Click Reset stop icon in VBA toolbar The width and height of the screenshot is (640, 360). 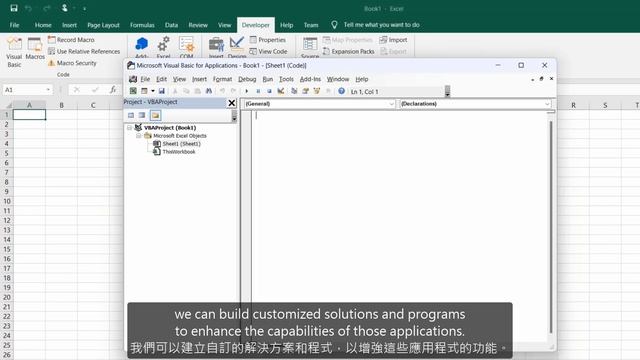pos(269,91)
